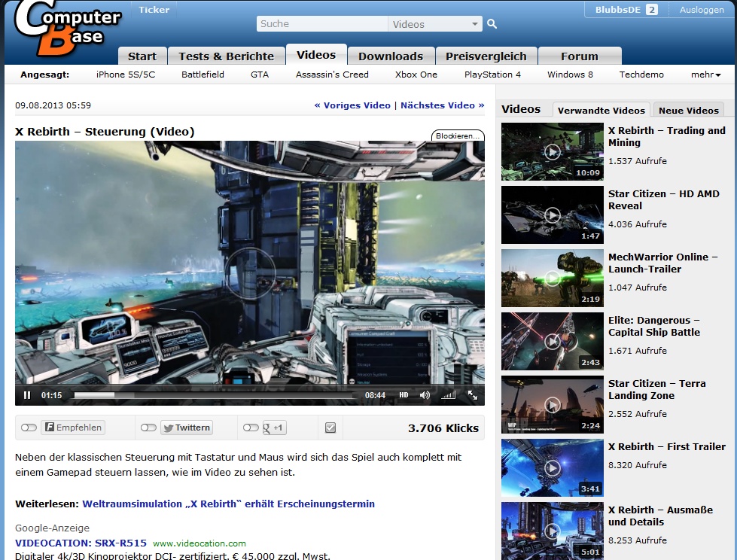This screenshot has width=737, height=560.
Task: Go to Voriges Video
Action: tap(352, 105)
